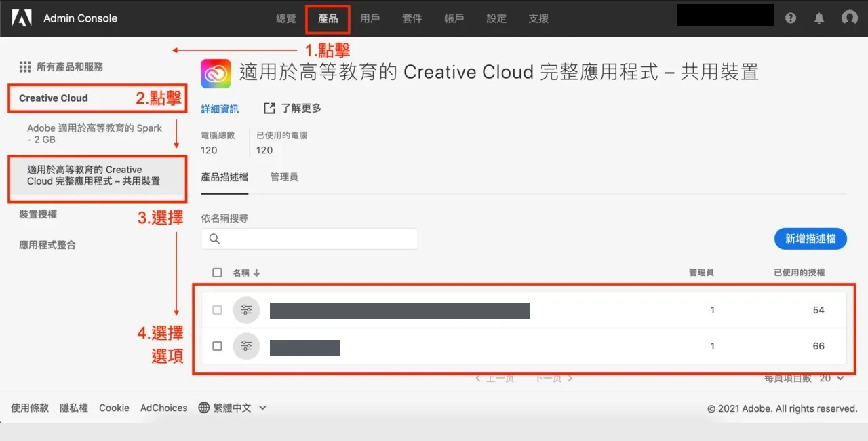Click the 已使用的電腦 label
Image resolution: width=868 pixels, height=441 pixels.
point(282,136)
